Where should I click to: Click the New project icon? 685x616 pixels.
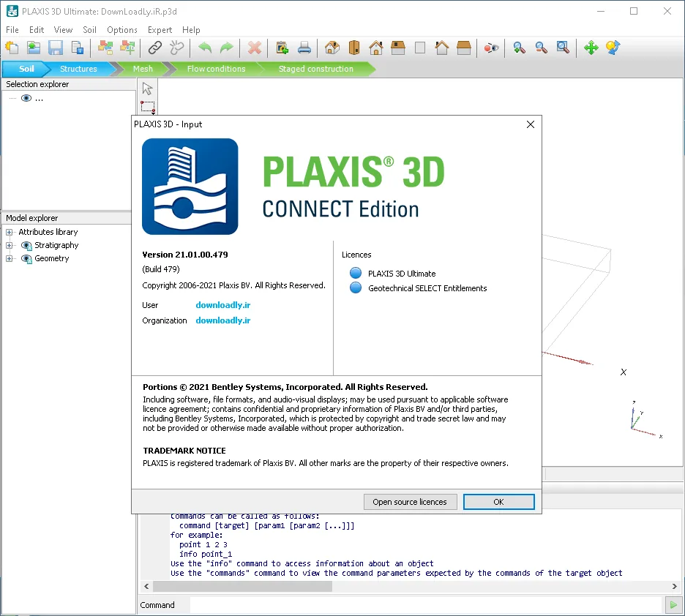tap(12, 48)
